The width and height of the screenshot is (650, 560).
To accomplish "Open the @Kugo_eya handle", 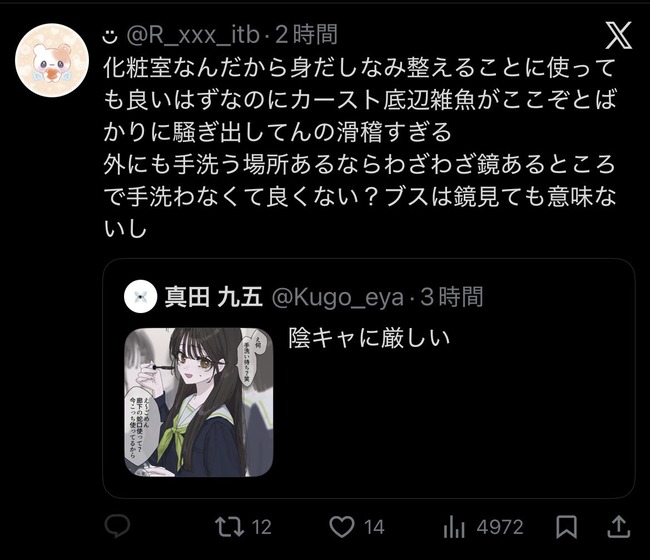I will 337,298.
